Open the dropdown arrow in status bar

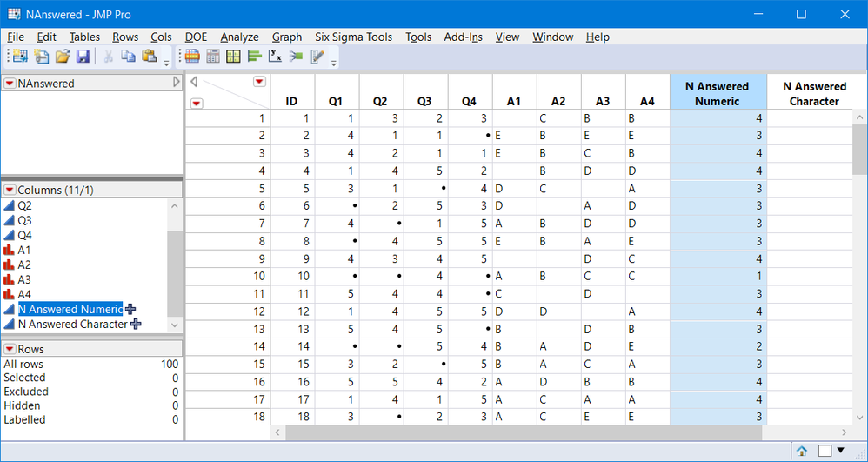click(x=841, y=451)
